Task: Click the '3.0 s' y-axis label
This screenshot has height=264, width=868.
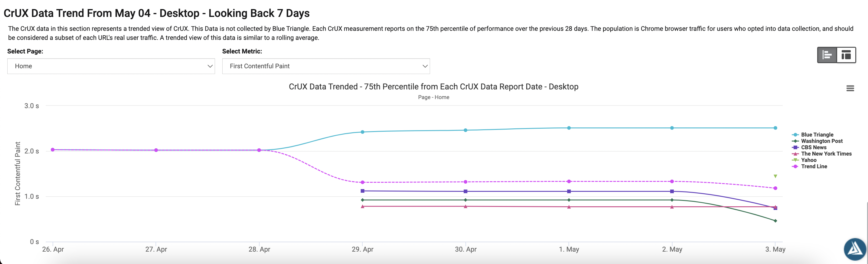Action: click(x=32, y=106)
